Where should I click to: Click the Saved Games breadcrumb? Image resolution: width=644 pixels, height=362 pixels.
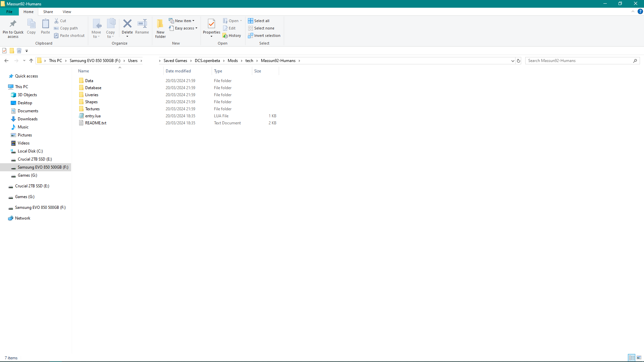pyautogui.click(x=175, y=61)
